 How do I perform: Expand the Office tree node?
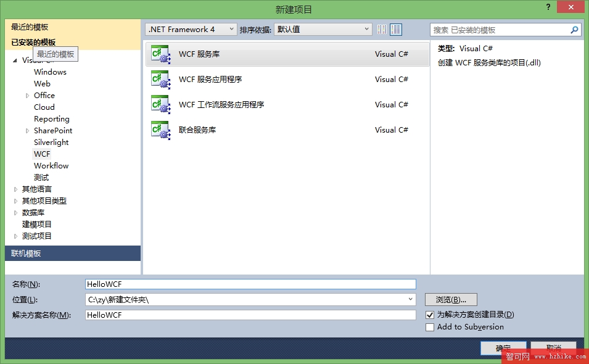tap(27, 96)
